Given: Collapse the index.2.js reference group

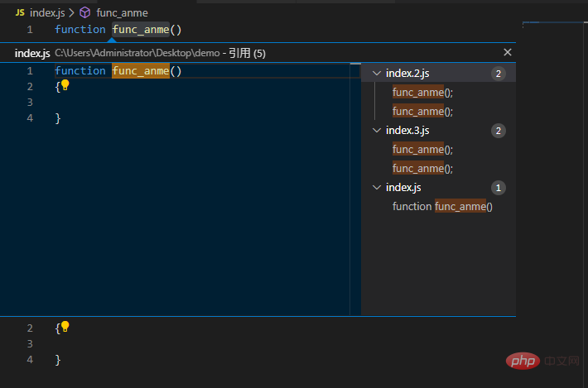Looking at the screenshot, I should (377, 74).
